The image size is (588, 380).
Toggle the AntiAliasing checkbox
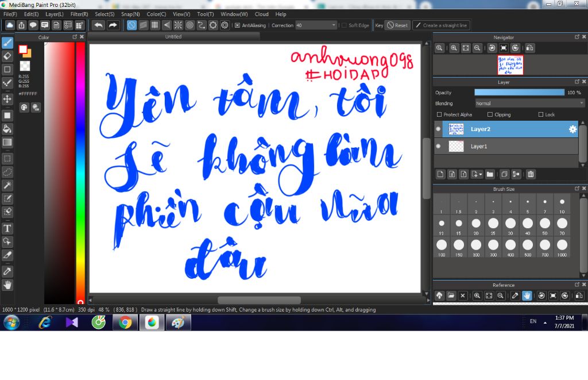(x=237, y=25)
